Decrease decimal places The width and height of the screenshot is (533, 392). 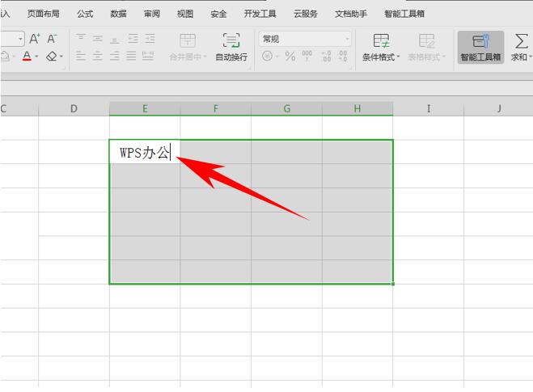click(343, 56)
